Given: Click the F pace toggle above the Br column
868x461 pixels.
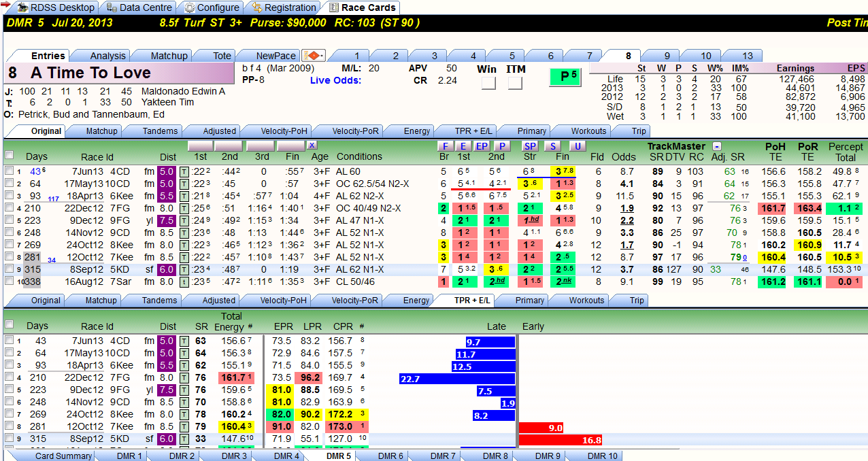Looking at the screenshot, I should (445, 146).
